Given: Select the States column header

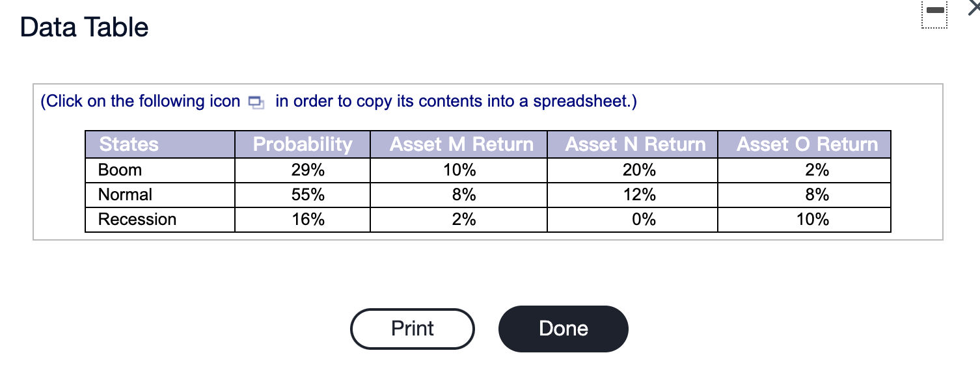Looking at the screenshot, I should [128, 144].
